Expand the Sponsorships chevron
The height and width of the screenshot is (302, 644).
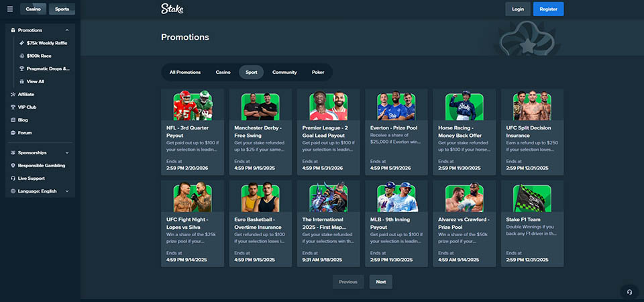coord(67,153)
